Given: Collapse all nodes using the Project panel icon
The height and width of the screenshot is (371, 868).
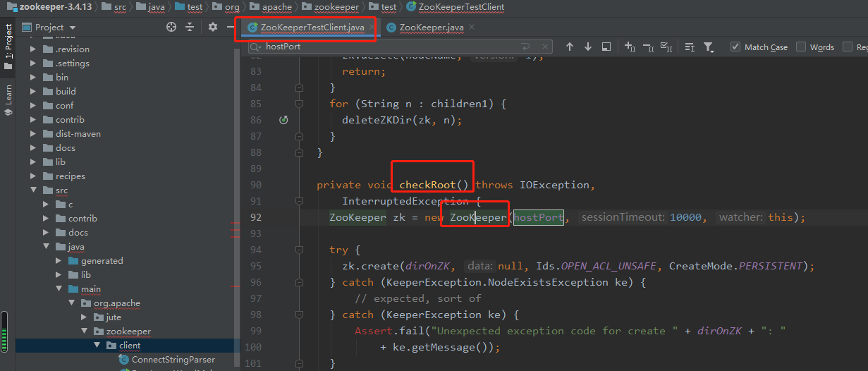Looking at the screenshot, I should tap(189, 27).
